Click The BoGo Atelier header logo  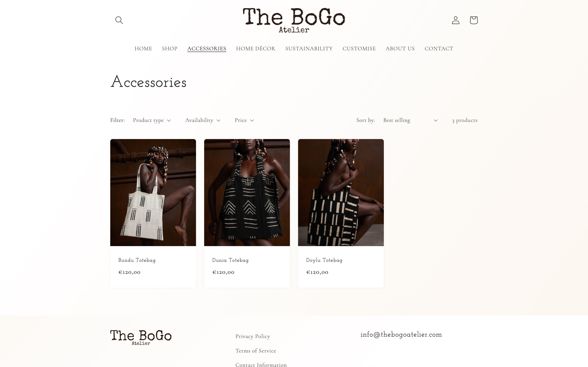coord(294,20)
